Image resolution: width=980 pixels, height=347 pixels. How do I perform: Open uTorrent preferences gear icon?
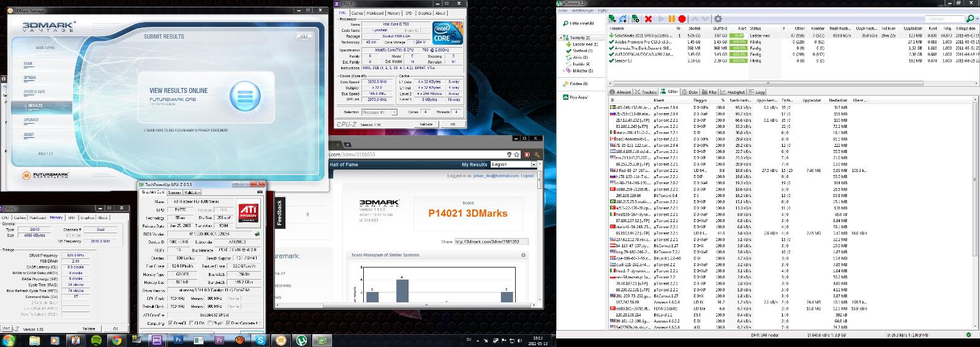[x=718, y=19]
